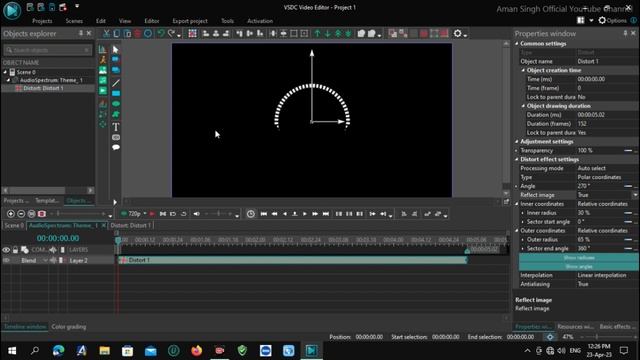Image resolution: width=640 pixels, height=360 pixels.
Task: Select the Distort: Distort 1 timeline tab
Action: point(131,225)
